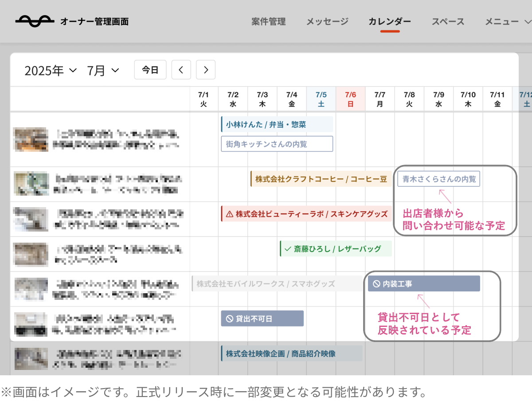Select the 7/6 Sunday date header
This screenshot has width=532, height=401.
351,99
